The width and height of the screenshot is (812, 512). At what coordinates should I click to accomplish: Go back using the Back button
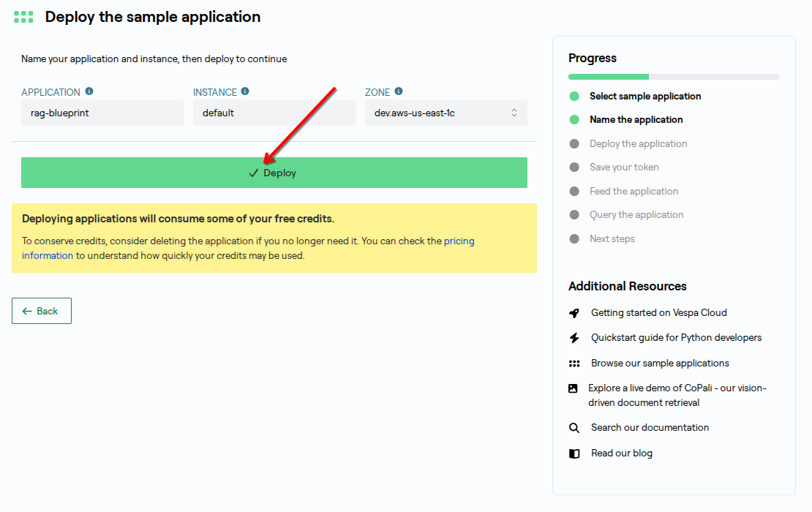click(42, 311)
